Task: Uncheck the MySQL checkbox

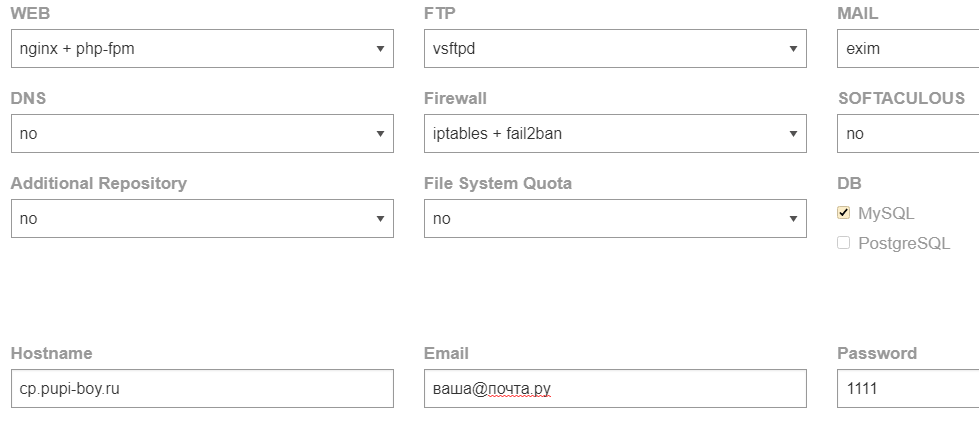Action: click(843, 213)
